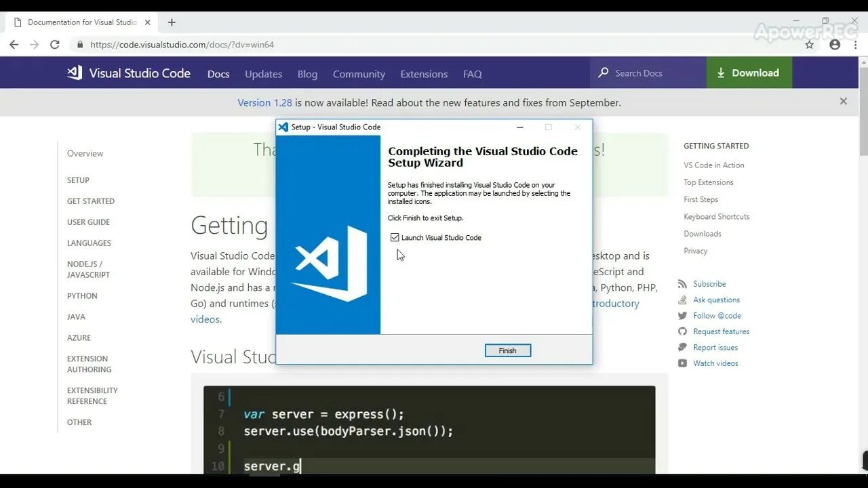This screenshot has width=868, height=488.
Task: Click the Request features link
Action: pyautogui.click(x=721, y=331)
